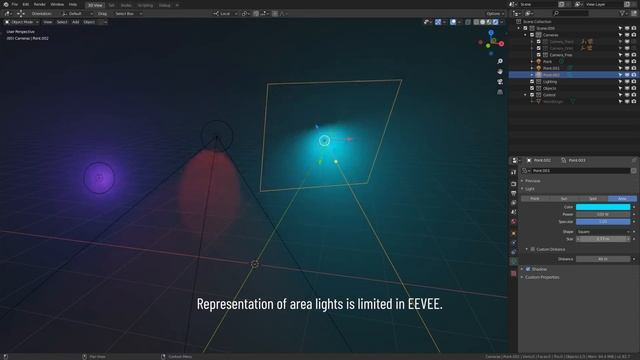Open the Blender logo menu
The height and width of the screenshot is (360, 640).
pyautogui.click(x=6, y=4)
